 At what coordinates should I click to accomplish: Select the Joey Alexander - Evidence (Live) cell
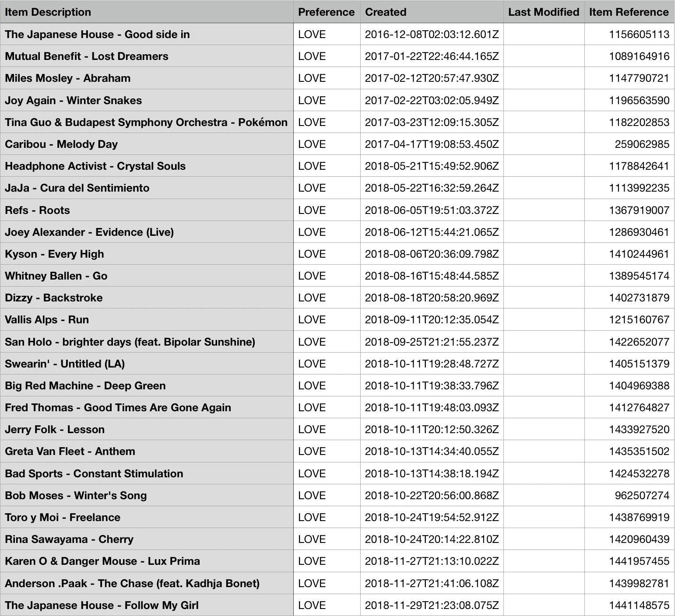147,232
